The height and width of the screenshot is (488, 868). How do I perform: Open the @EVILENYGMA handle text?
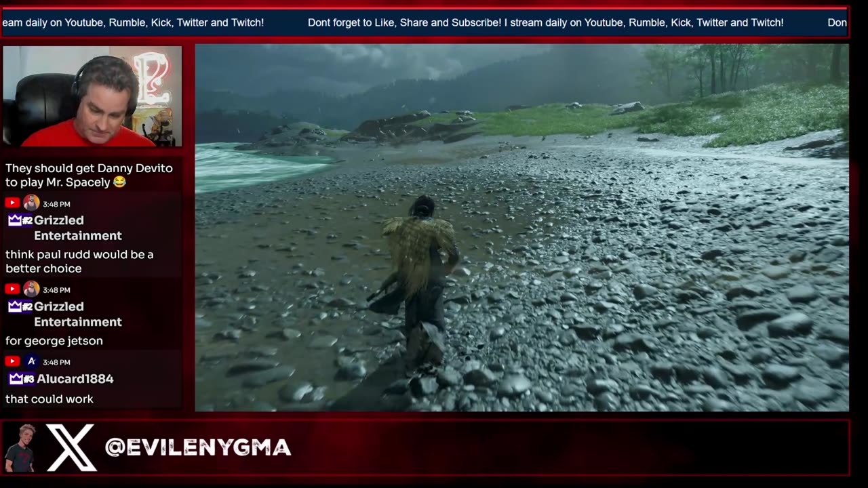pos(198,447)
